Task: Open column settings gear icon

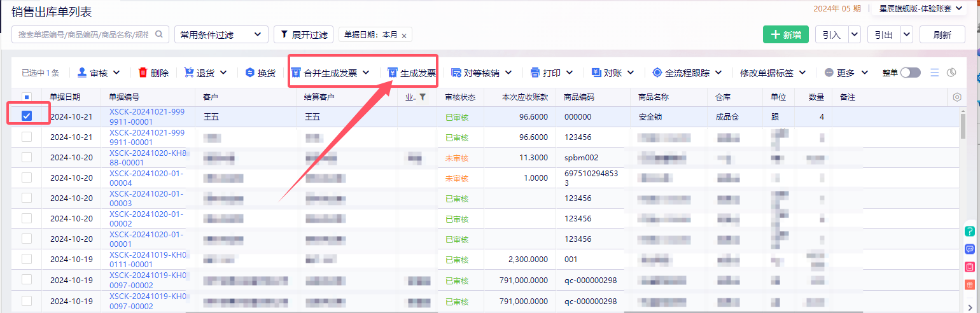Action: [x=956, y=97]
